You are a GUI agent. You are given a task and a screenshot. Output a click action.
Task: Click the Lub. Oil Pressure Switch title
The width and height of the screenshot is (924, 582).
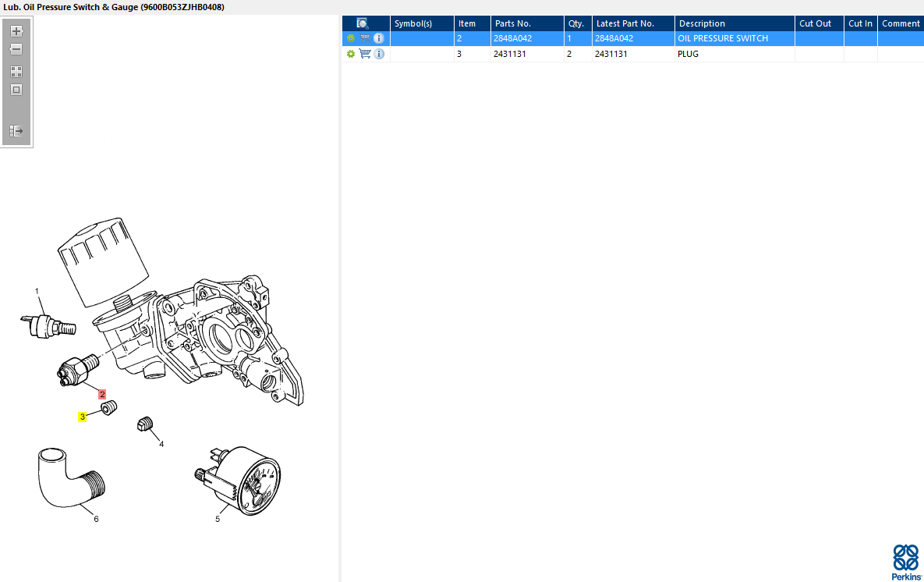click(x=114, y=7)
